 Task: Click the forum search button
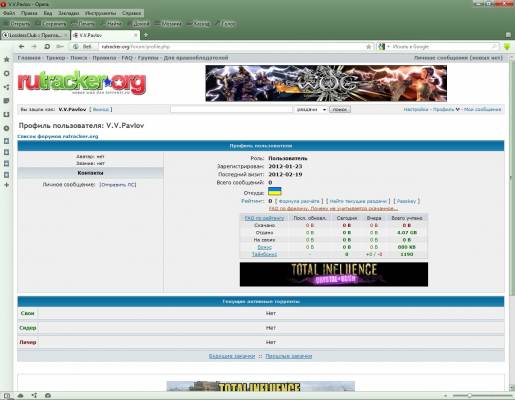(x=340, y=109)
